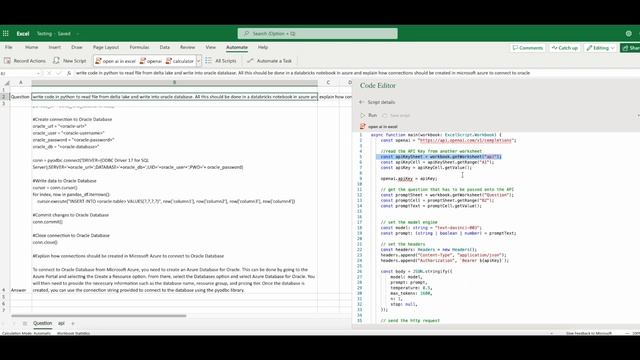Click the Search box in title bar
The image size is (640, 360).
point(318,33)
